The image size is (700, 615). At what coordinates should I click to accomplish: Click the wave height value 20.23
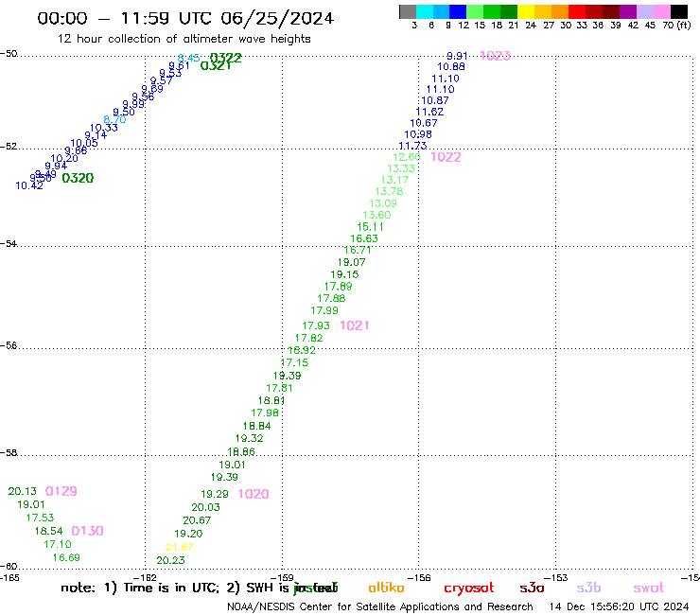[170, 560]
